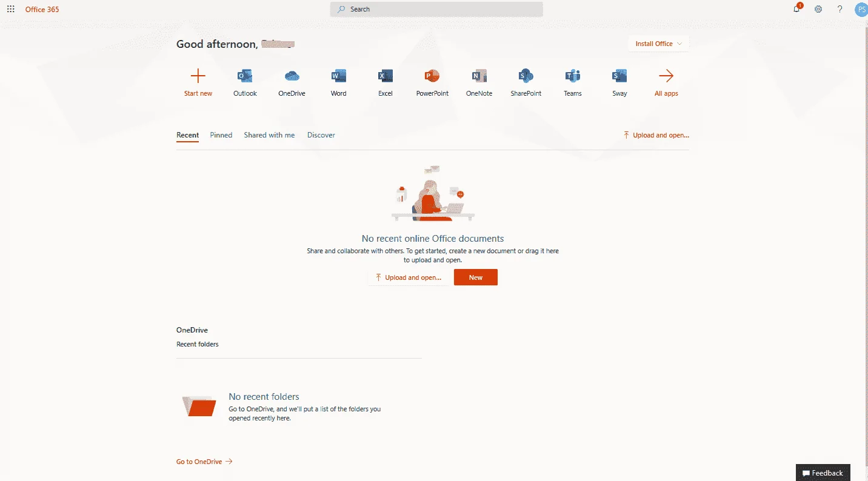
Task: Click the Office 365 home link
Action: (42, 9)
